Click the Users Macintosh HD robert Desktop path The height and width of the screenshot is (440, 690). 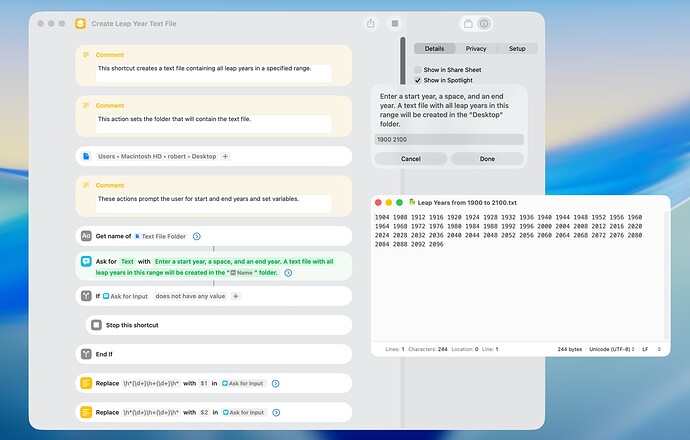[x=157, y=156]
